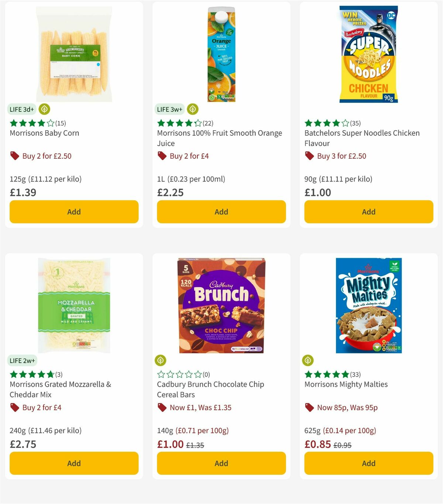Screen dimensions: 443x504
Task: Click the LIFE 2w+ badge on mozzarella mix
Action: click(x=22, y=360)
